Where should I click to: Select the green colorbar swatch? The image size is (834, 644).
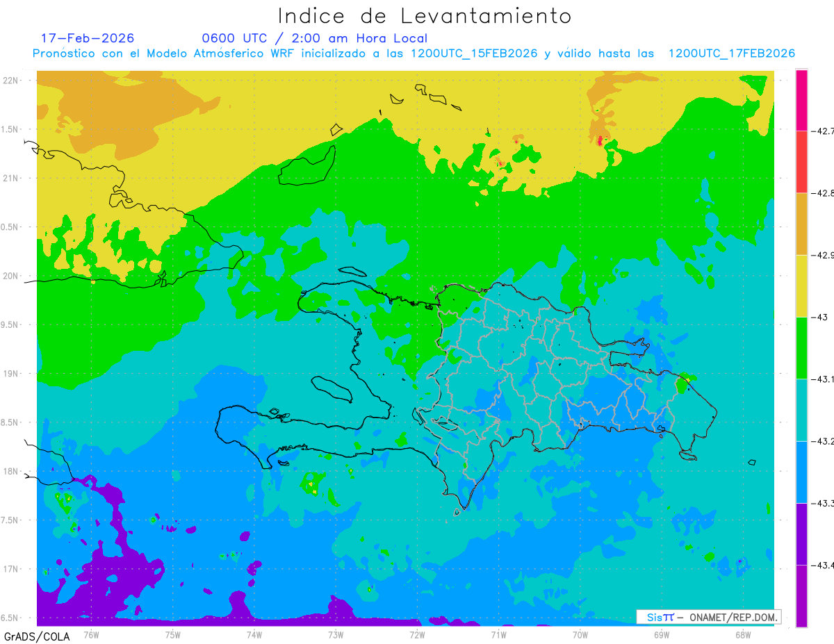pyautogui.click(x=801, y=347)
